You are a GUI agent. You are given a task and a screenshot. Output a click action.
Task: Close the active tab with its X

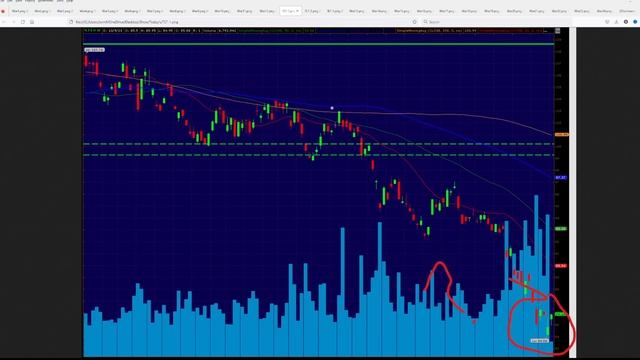click(x=297, y=11)
